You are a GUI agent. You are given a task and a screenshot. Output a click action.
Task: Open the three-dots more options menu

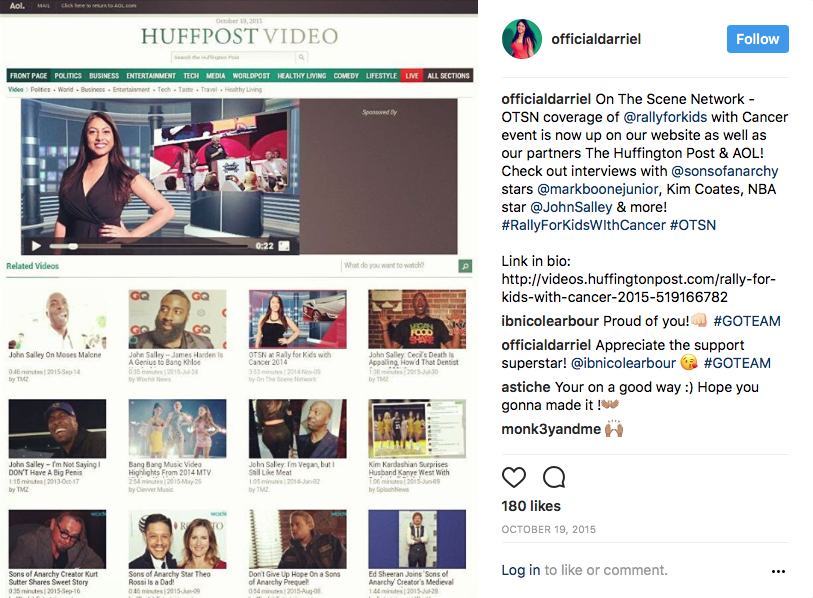tap(778, 571)
